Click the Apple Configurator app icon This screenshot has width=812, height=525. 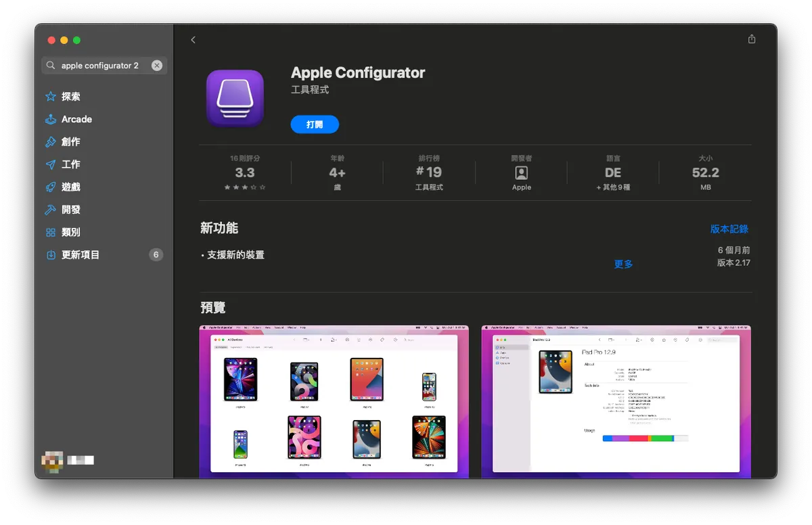[235, 99]
